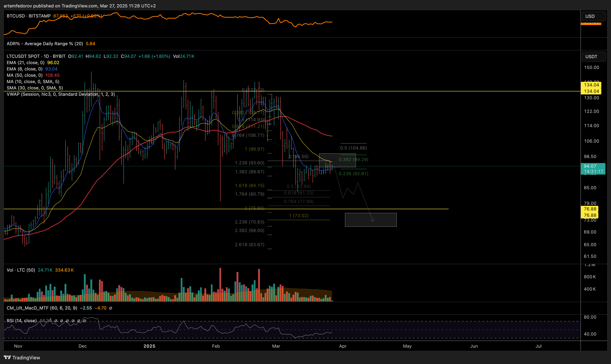Click the Fib level 0.764 (106.77)
The height and width of the screenshot is (364, 611).
(x=248, y=135)
